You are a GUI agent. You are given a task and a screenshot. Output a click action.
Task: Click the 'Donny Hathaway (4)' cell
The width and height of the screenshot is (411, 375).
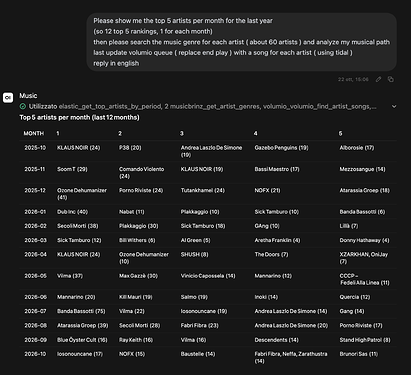[x=364, y=240]
